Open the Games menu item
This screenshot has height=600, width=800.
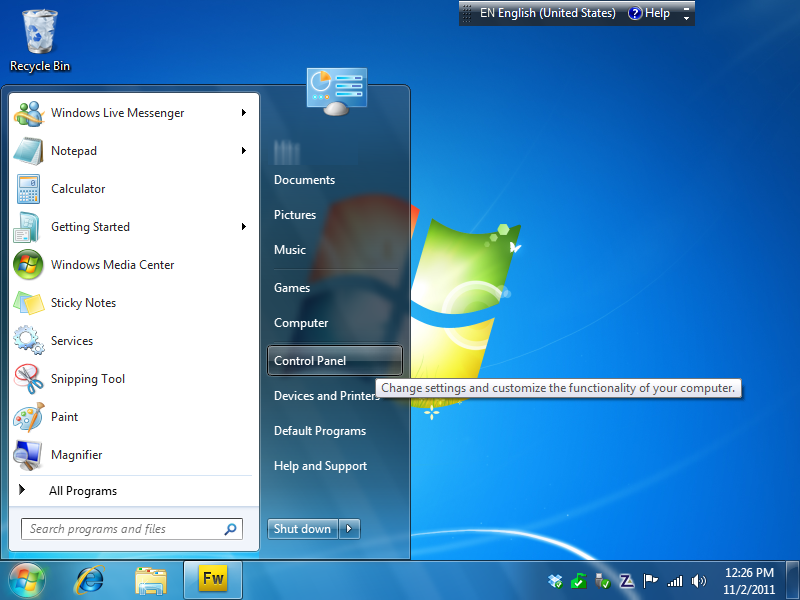click(292, 288)
